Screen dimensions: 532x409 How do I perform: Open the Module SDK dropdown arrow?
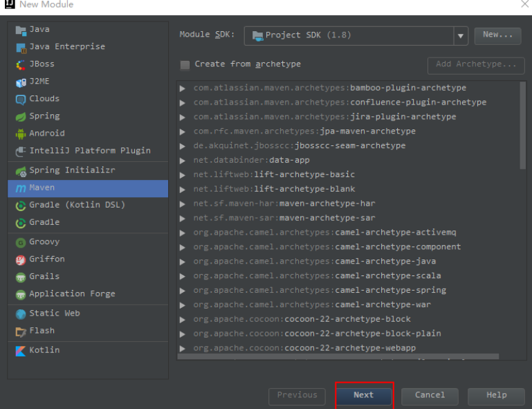tap(461, 36)
